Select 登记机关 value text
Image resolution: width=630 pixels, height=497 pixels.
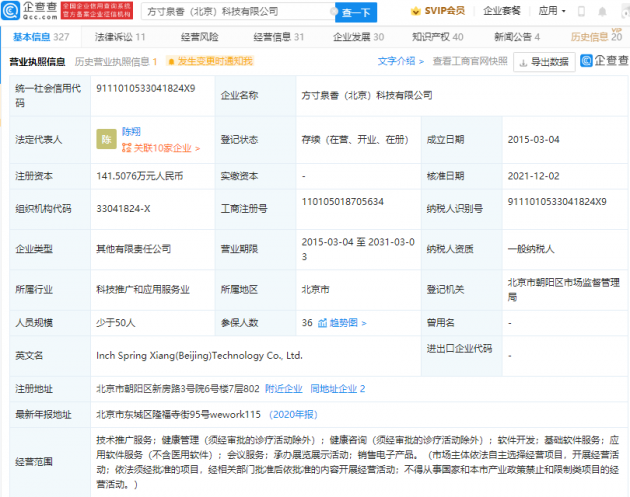point(563,290)
